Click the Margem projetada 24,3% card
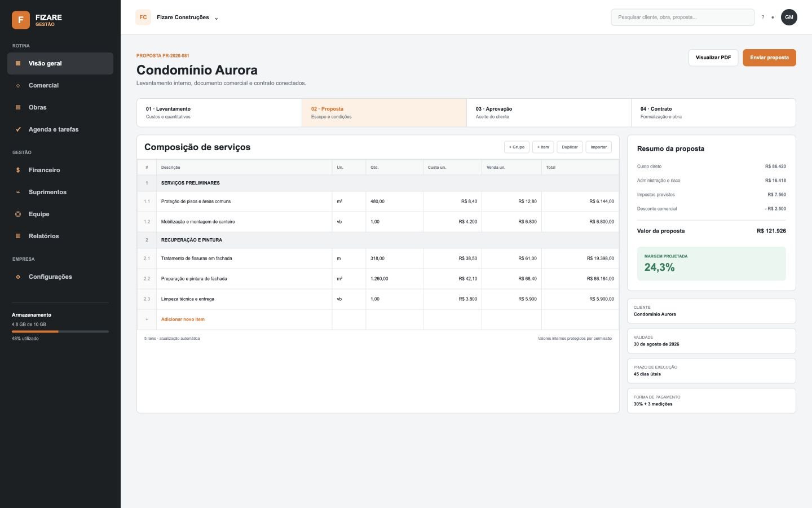Viewport: 812px width, 508px height. 712,264
